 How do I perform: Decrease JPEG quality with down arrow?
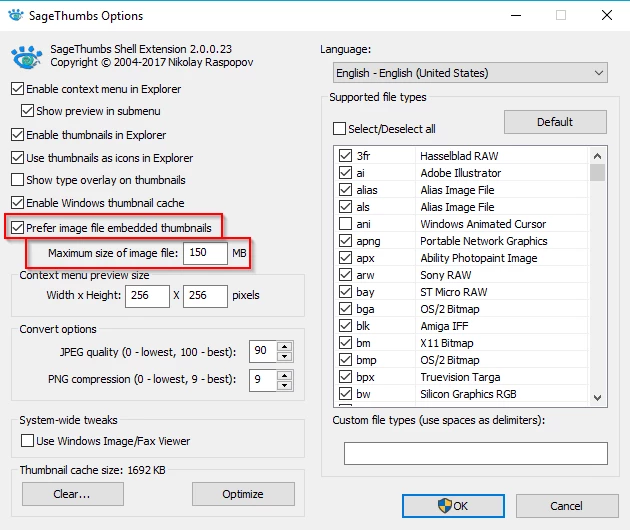tap(285, 356)
